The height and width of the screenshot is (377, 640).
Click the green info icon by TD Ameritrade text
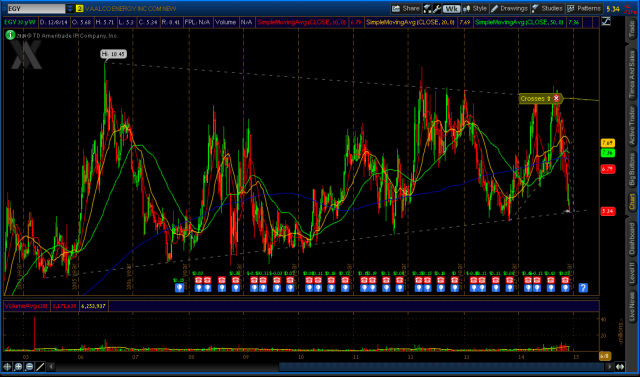click(10, 35)
